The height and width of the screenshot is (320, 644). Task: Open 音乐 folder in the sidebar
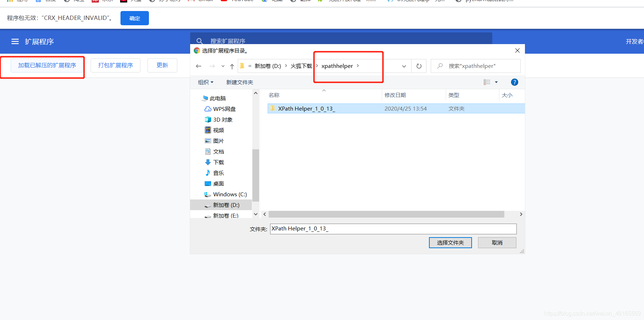[214, 173]
